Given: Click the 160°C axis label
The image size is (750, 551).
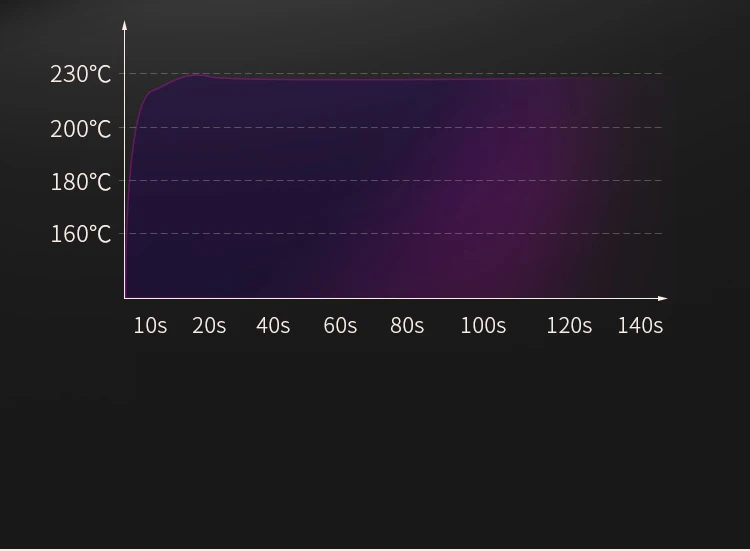Looking at the screenshot, I should (80, 234).
